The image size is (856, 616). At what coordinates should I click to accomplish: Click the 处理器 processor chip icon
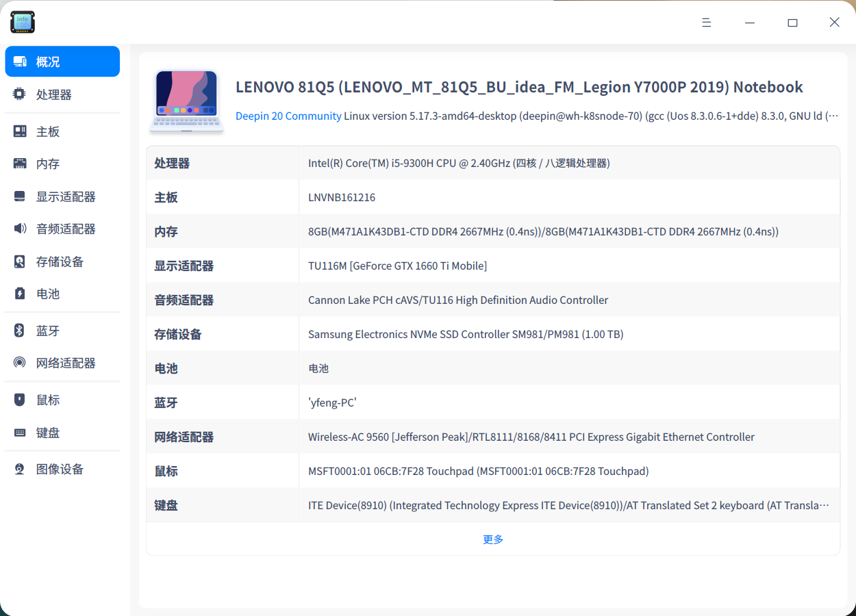(x=20, y=94)
